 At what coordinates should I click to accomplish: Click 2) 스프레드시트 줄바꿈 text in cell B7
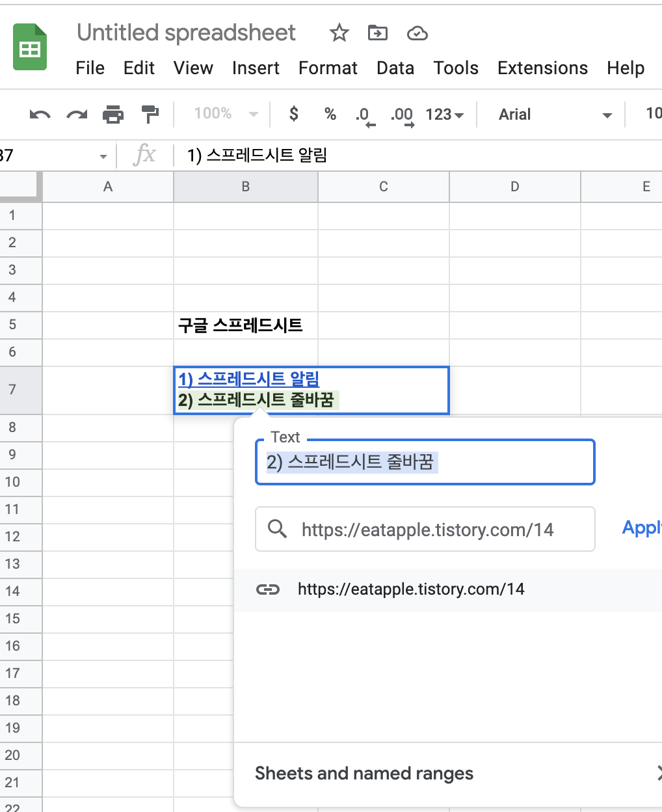coord(256,399)
